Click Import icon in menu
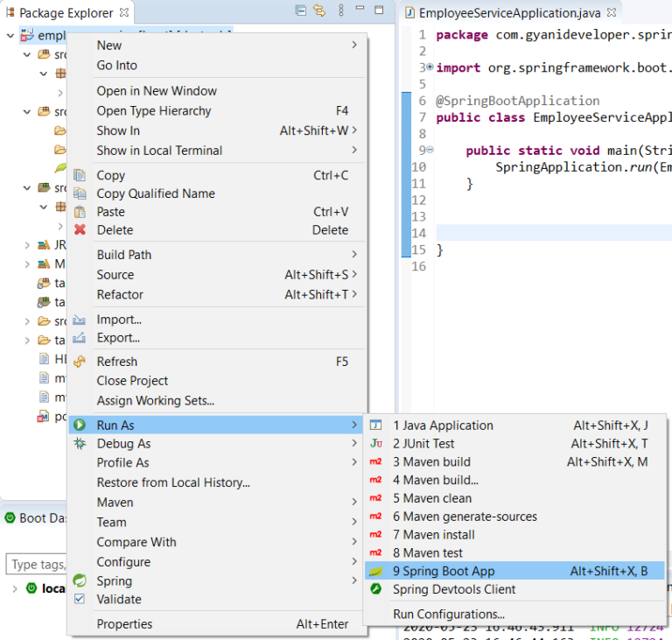This screenshot has height=640, width=672. point(79,320)
